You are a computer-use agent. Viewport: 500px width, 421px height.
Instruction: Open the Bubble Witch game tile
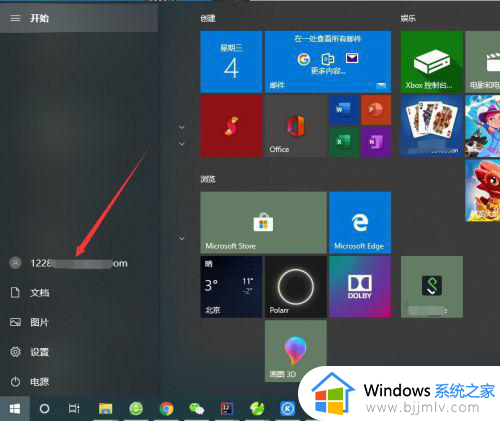(483, 126)
